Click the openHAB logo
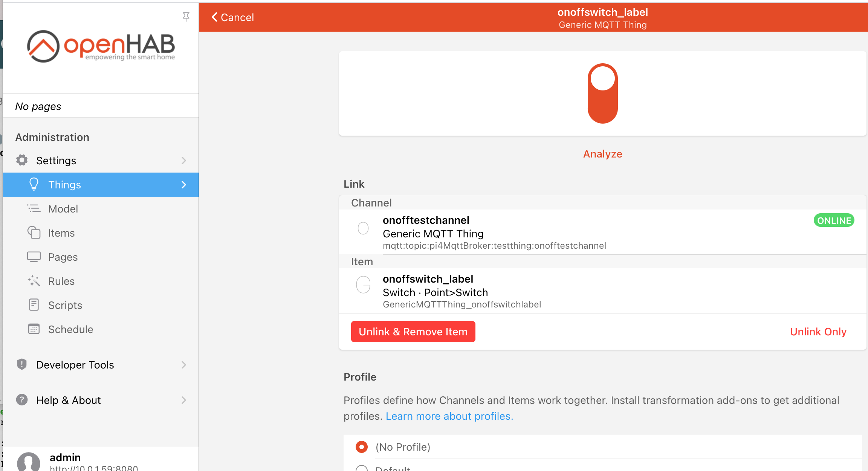The image size is (868, 471). point(101,46)
